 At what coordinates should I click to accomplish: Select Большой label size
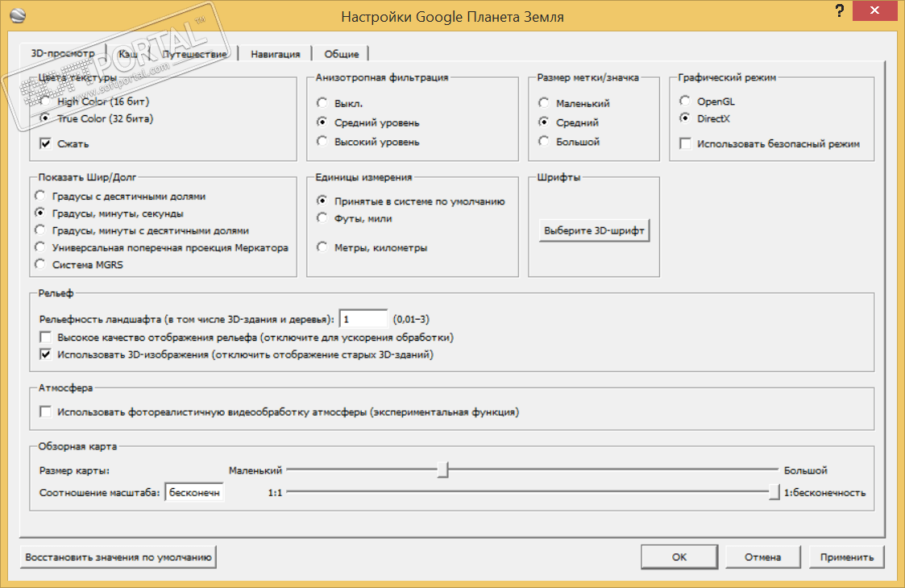click(569, 142)
